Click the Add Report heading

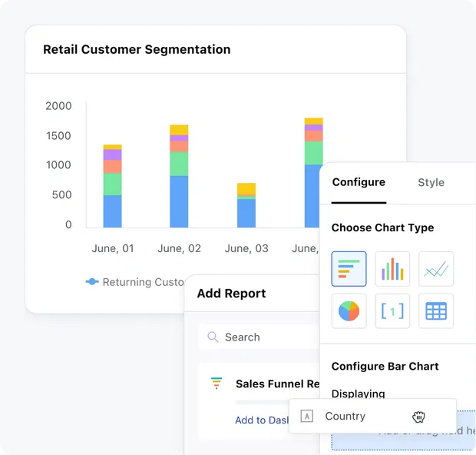coord(231,294)
